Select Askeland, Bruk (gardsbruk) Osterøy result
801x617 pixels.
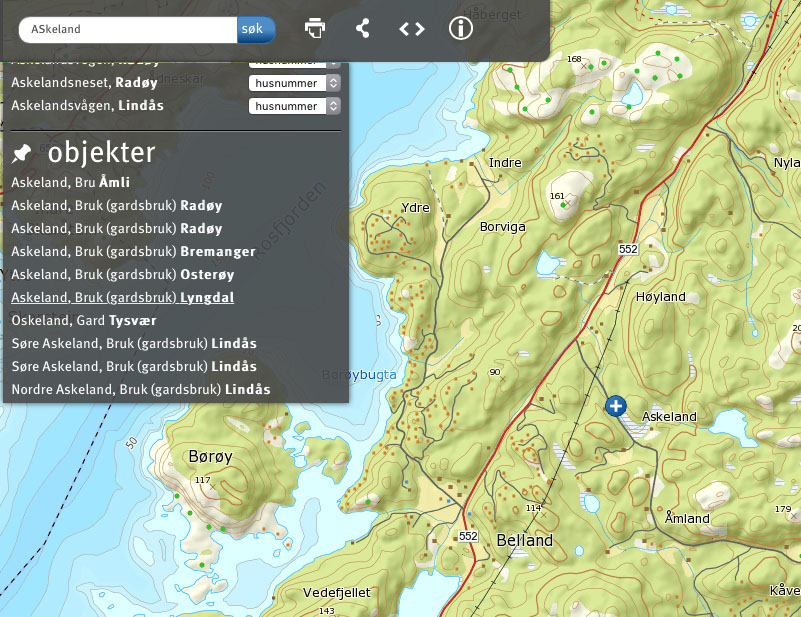123,274
